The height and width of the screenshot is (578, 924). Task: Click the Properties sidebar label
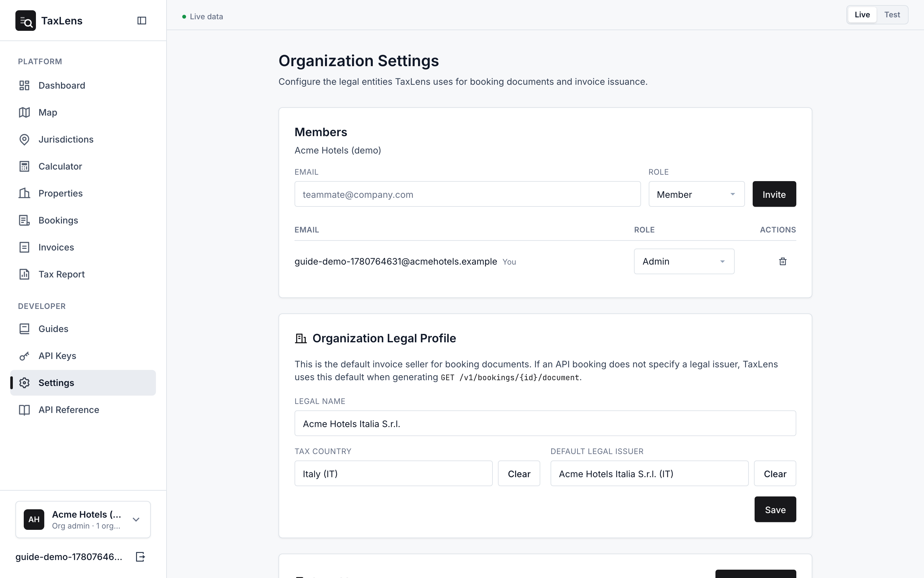60,193
